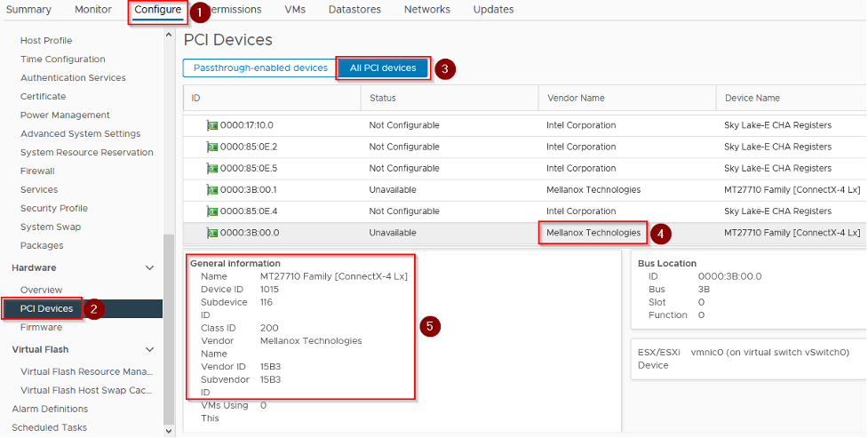
Task: Click sidebar scrollbar down arrow
Action: coord(169,431)
